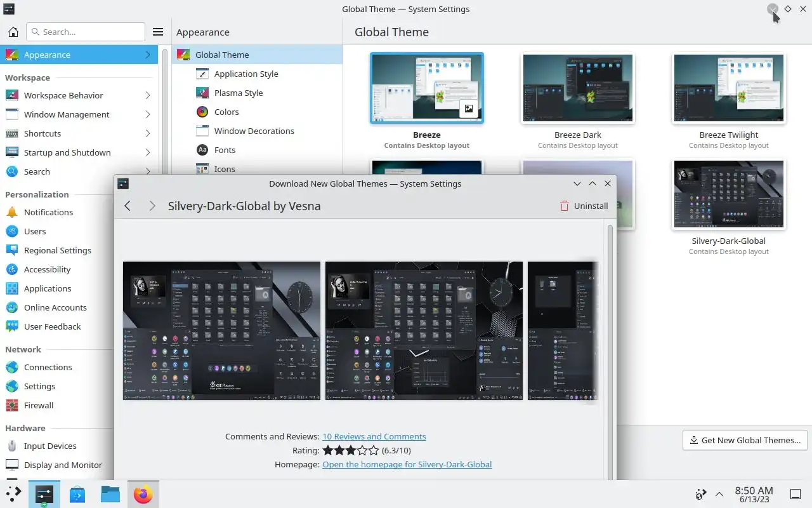Screen dimensions: 812x508
Task: Open the homepage for Silvery-Dark-Global link
Action: tap(407, 464)
